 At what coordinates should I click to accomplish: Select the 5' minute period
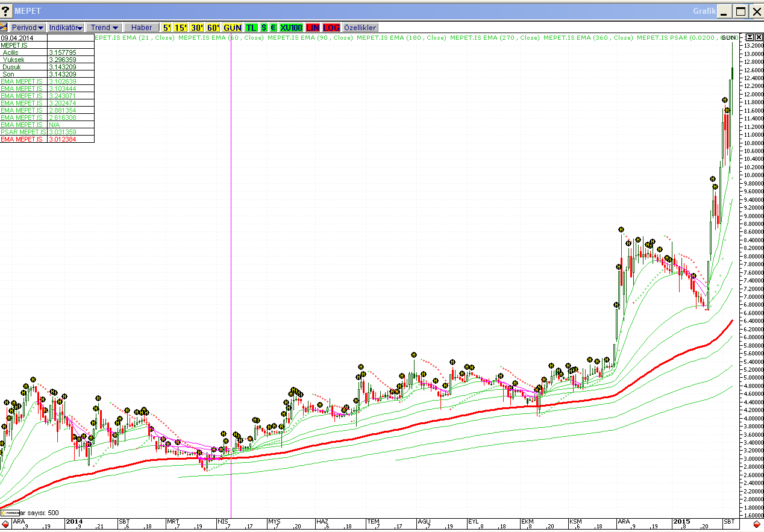pos(165,28)
